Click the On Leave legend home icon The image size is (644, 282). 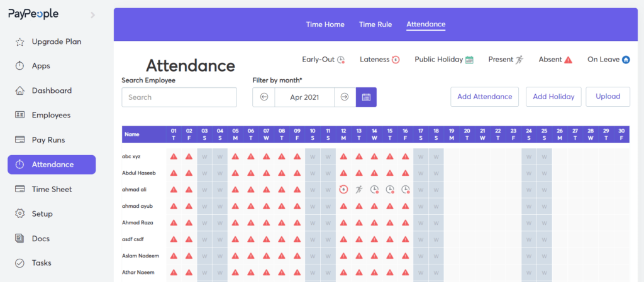click(626, 60)
